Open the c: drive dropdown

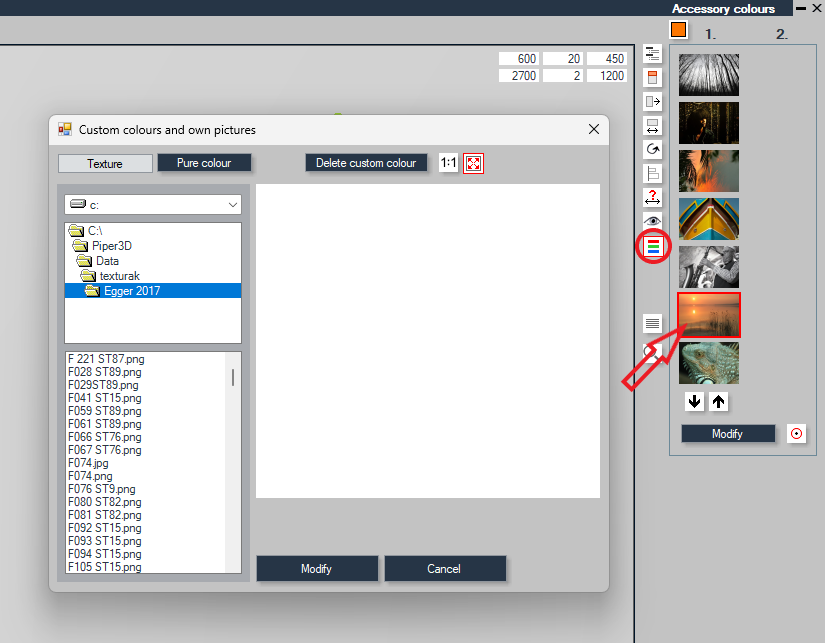[x=153, y=205]
